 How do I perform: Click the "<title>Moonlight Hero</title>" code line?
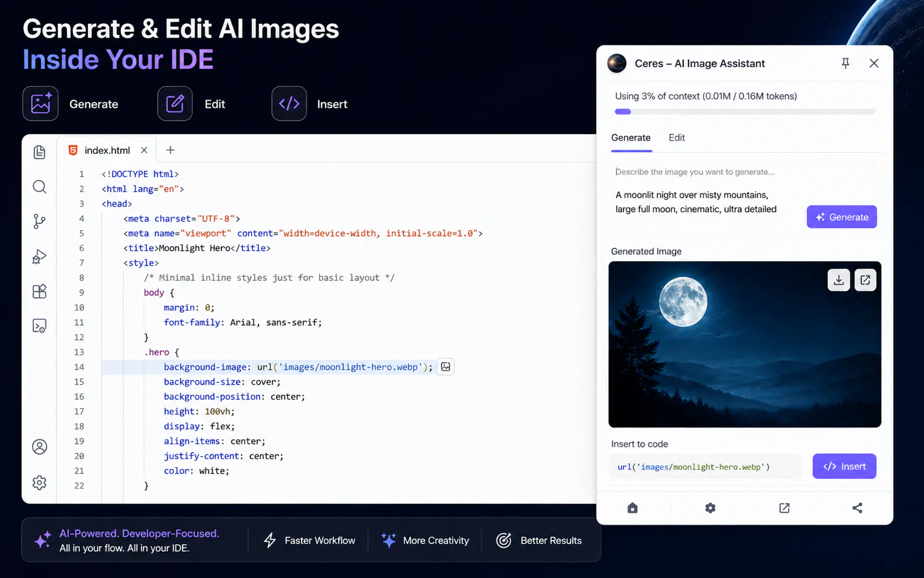[x=197, y=248]
